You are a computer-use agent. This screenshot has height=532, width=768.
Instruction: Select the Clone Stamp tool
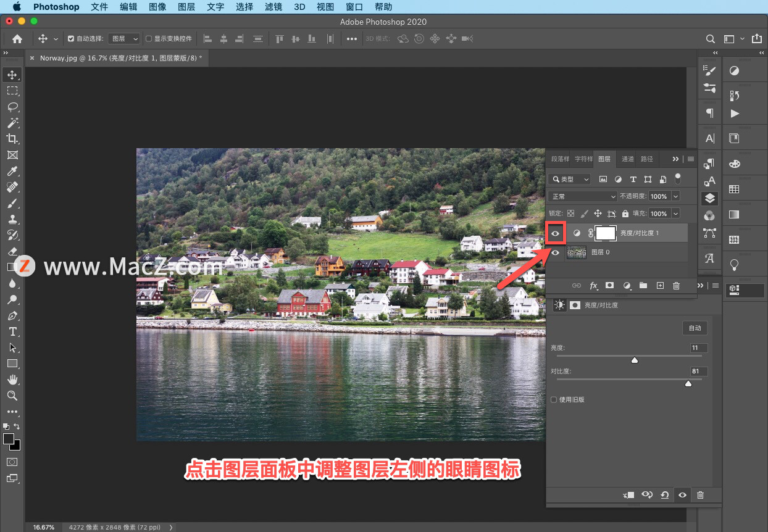click(12, 219)
